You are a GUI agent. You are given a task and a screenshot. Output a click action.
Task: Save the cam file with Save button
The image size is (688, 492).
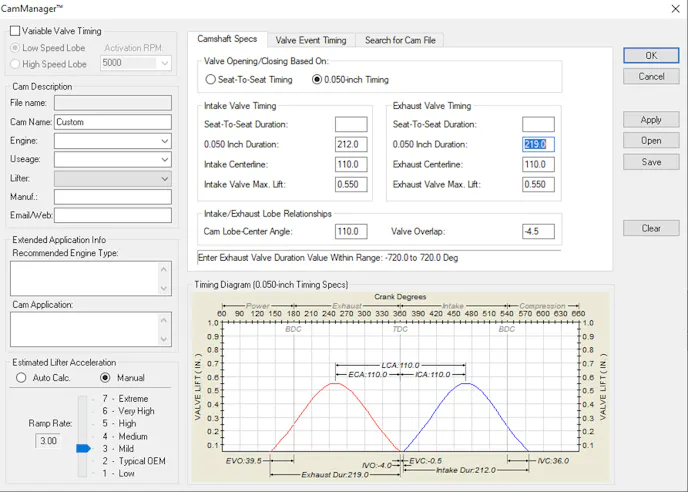point(651,162)
